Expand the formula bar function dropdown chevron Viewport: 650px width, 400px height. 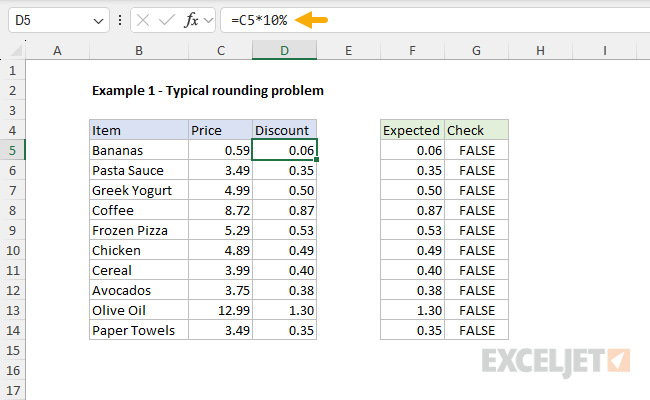pyautogui.click(x=209, y=20)
